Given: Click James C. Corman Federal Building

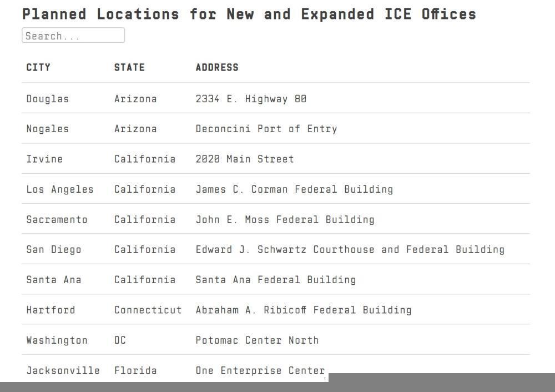Looking at the screenshot, I should click(294, 189).
